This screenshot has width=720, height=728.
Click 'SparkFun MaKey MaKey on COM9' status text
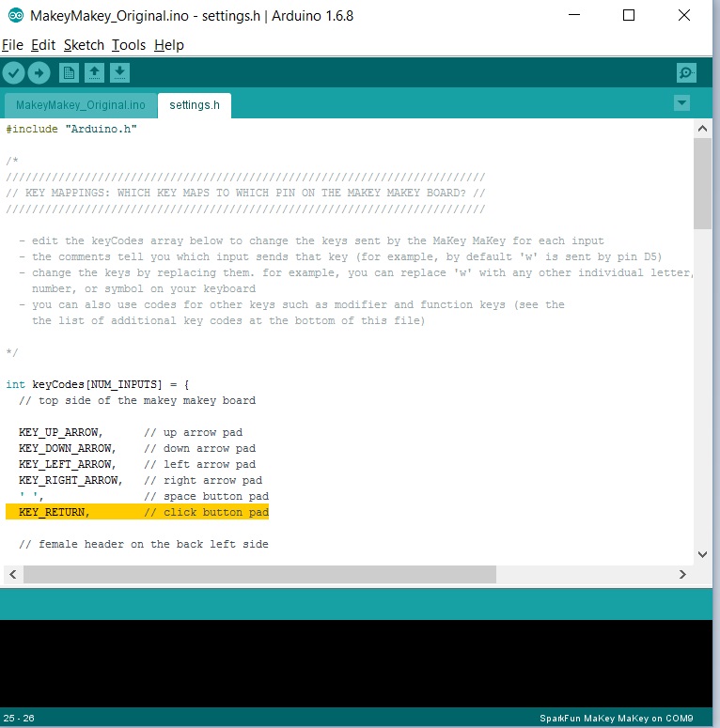[x=616, y=718]
